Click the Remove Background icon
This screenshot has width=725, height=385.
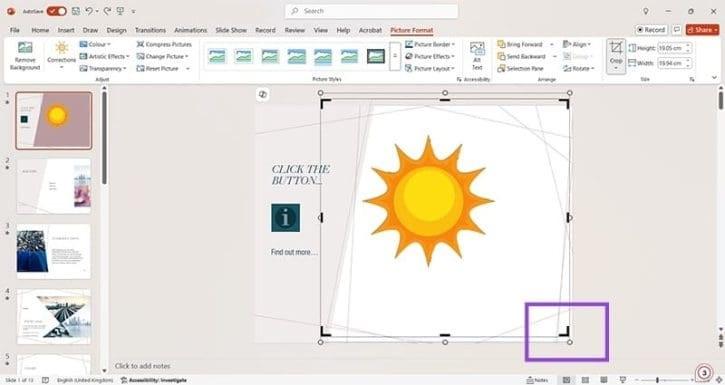(x=25, y=47)
